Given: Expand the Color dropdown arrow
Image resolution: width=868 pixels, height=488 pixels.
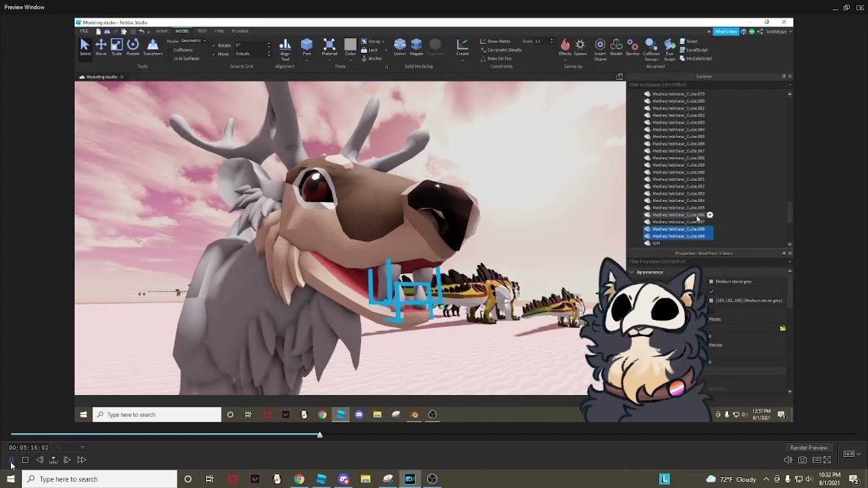Looking at the screenshot, I should coord(350,59).
